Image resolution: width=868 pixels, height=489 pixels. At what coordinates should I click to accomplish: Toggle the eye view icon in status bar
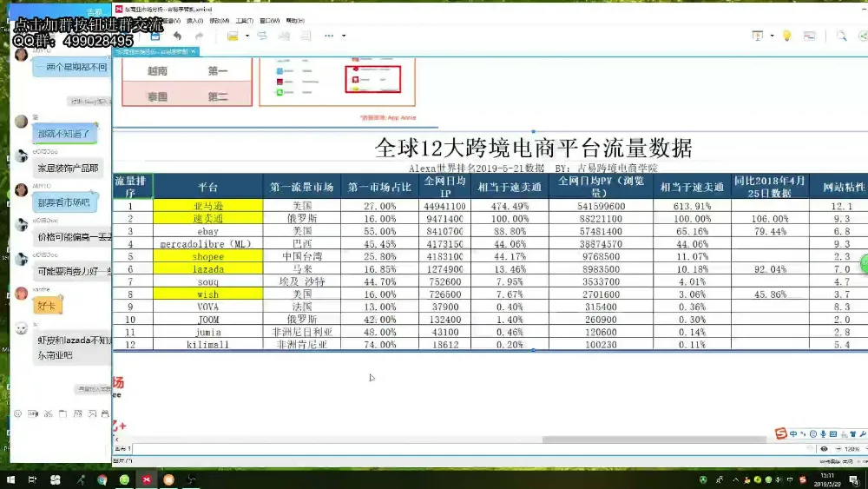coord(824,449)
